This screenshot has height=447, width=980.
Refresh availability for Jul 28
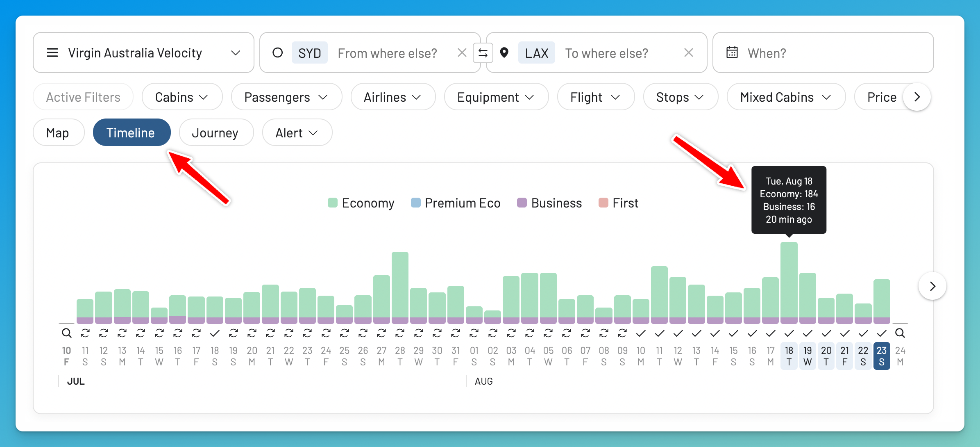[x=400, y=333]
